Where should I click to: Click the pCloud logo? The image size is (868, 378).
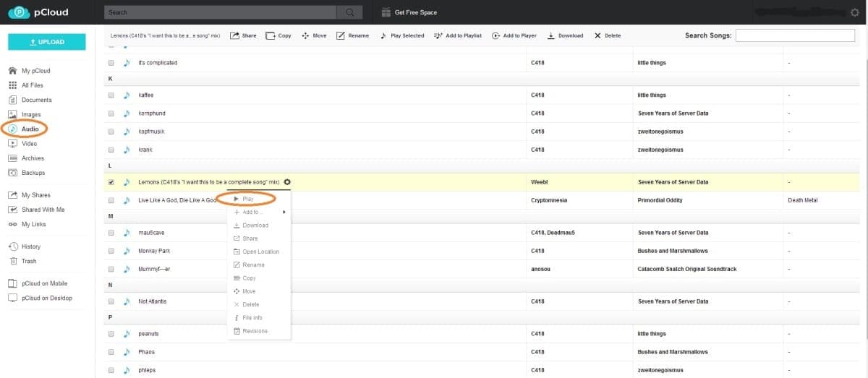39,12
